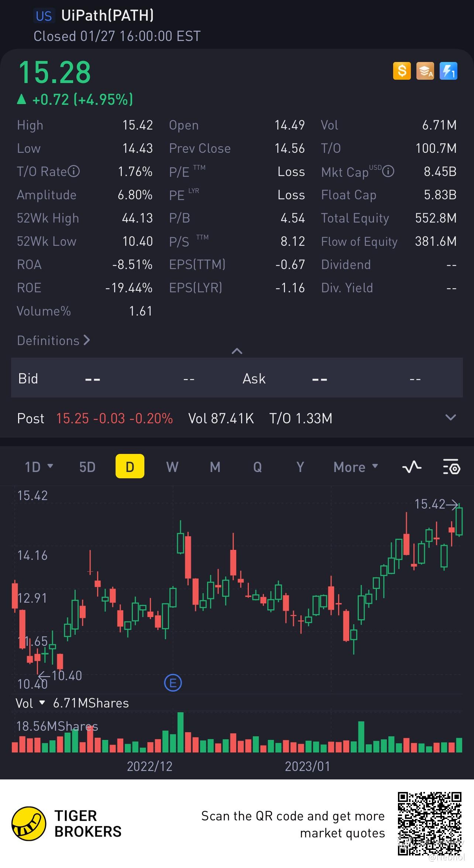Scan the Tiger Brokers QR code
Screen dimensions: 474x868
[430, 823]
